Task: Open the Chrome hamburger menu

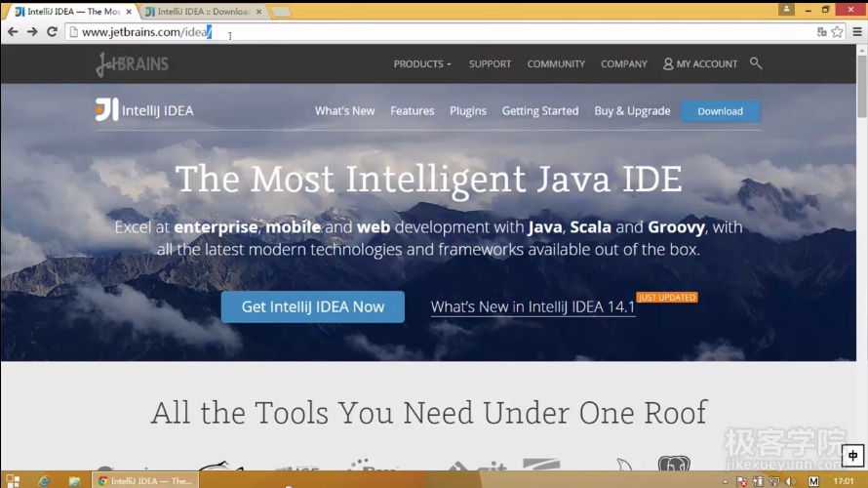Action: pos(857,32)
